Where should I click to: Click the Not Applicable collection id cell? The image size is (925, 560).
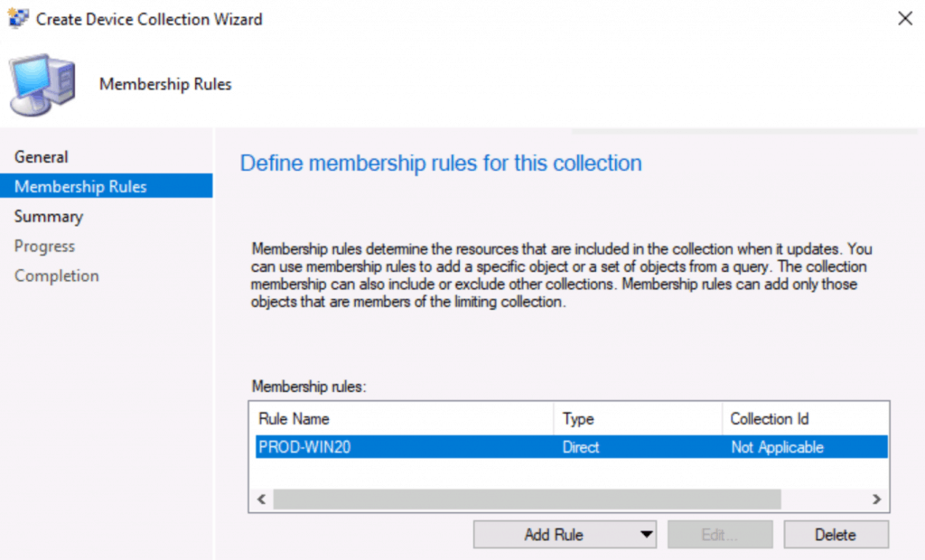click(x=777, y=447)
